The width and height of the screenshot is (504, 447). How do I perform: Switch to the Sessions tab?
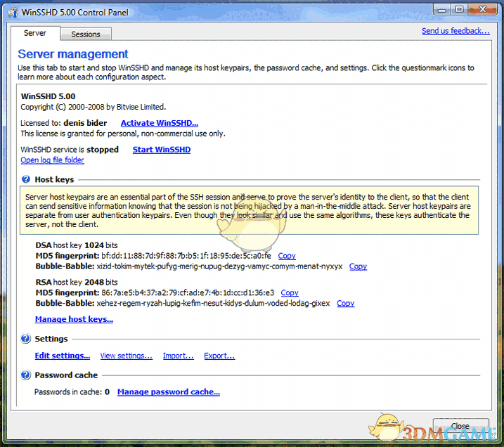pos(86,34)
